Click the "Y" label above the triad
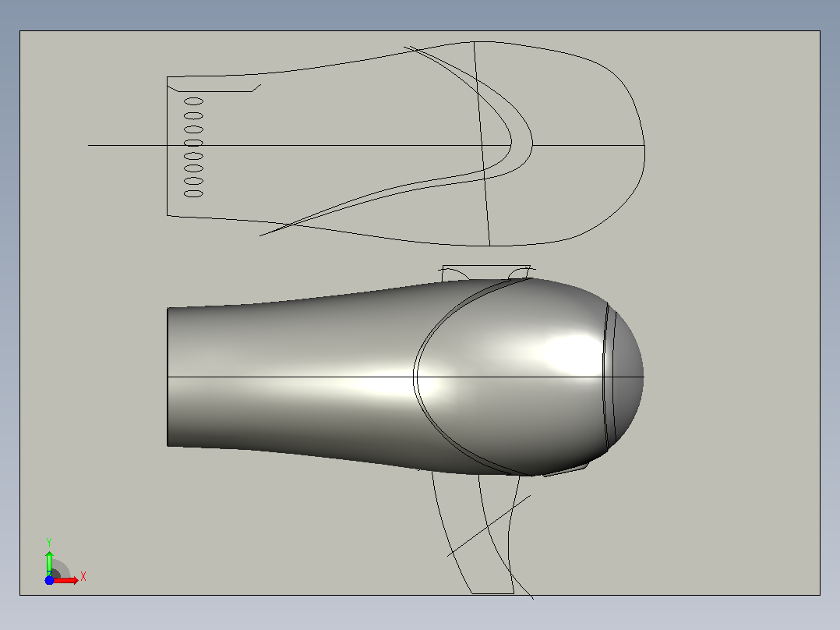The image size is (840, 630). (49, 543)
